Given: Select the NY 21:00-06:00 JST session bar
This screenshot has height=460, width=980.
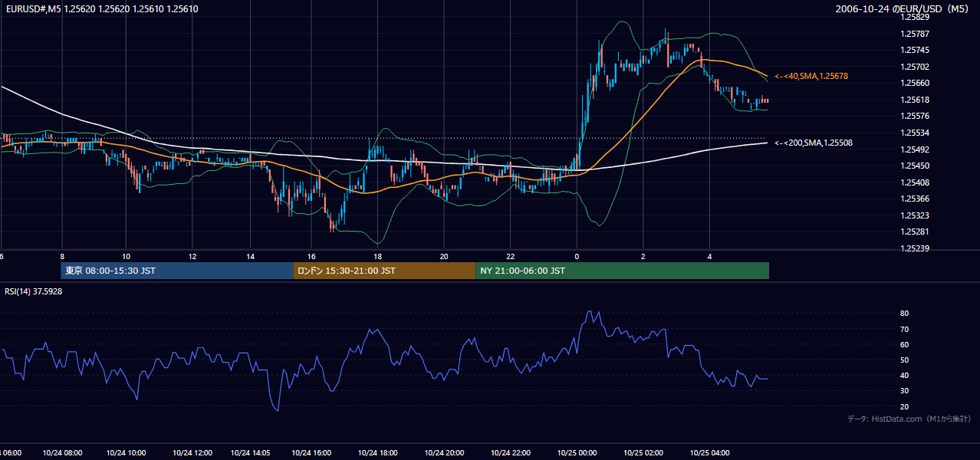Looking at the screenshot, I should click(x=622, y=271).
